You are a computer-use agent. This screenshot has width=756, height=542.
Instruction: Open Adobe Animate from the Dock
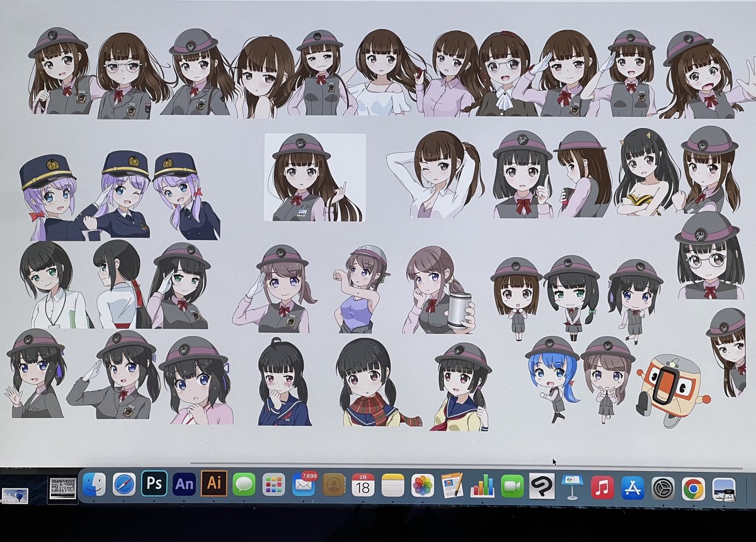185,484
